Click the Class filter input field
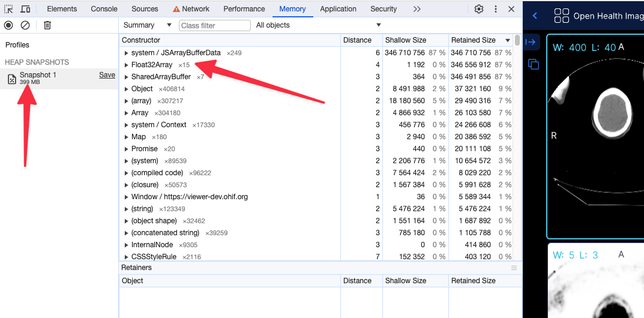 (x=214, y=25)
